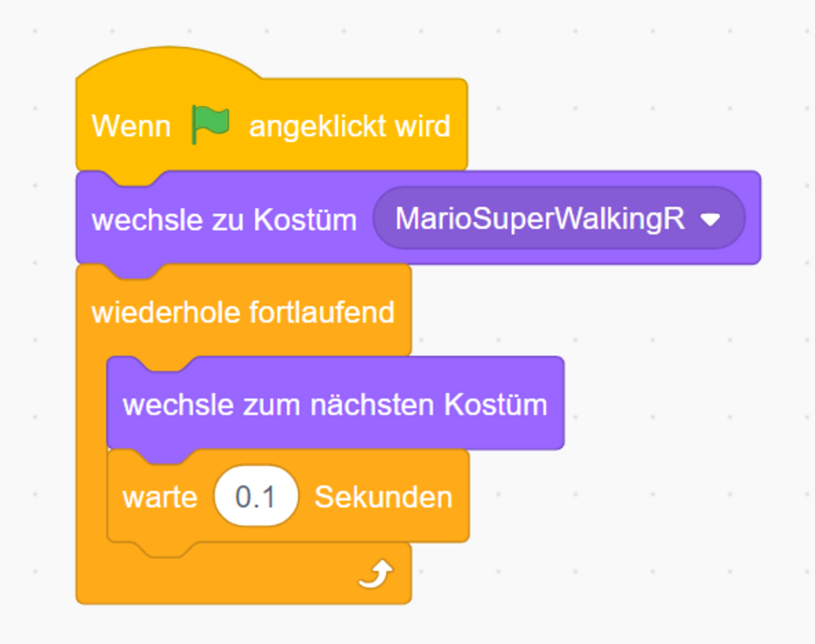Viewport: 815px width, 644px height.
Task: Click the word 'Sekunden' on wait block
Action: [383, 497]
